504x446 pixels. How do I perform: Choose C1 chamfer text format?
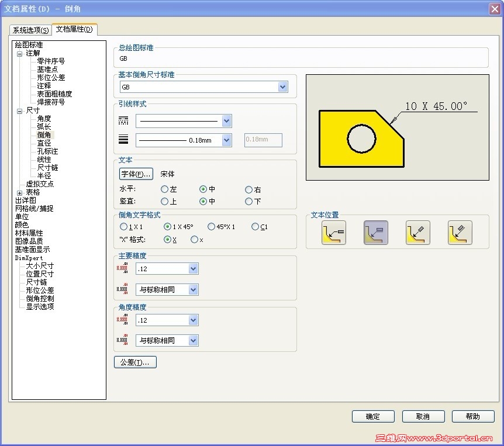click(255, 227)
